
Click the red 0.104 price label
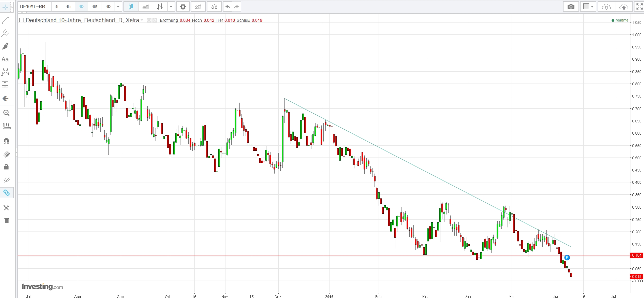click(636, 255)
